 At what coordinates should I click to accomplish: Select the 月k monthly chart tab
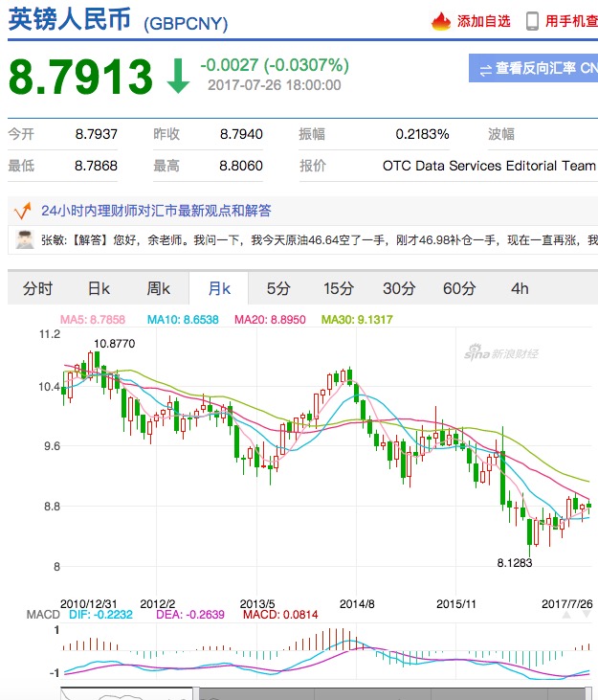pyautogui.click(x=219, y=288)
